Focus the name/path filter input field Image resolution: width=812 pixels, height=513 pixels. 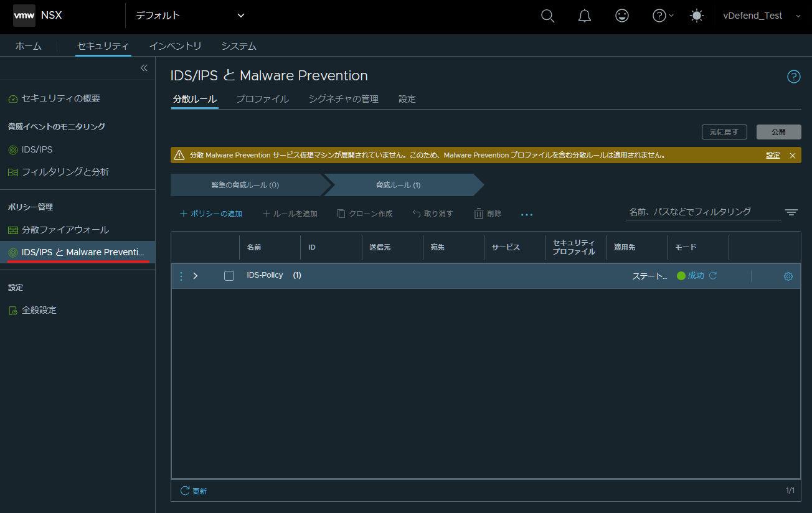click(x=703, y=212)
